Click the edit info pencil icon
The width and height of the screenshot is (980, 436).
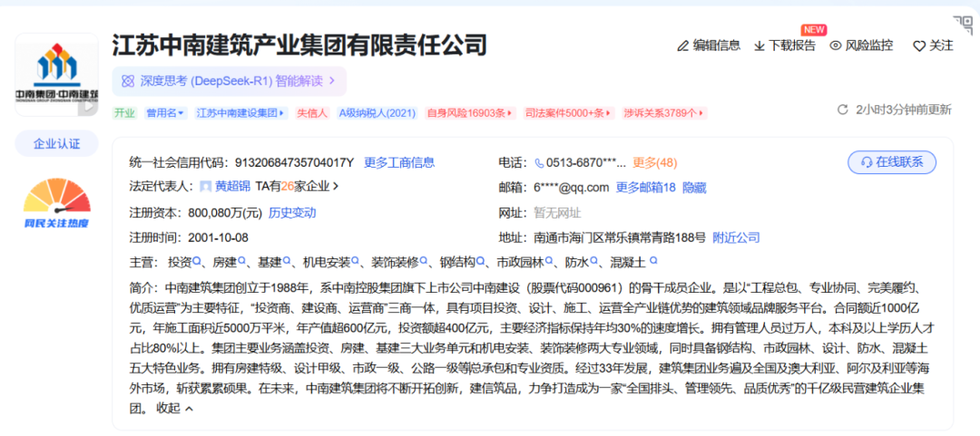[683, 45]
